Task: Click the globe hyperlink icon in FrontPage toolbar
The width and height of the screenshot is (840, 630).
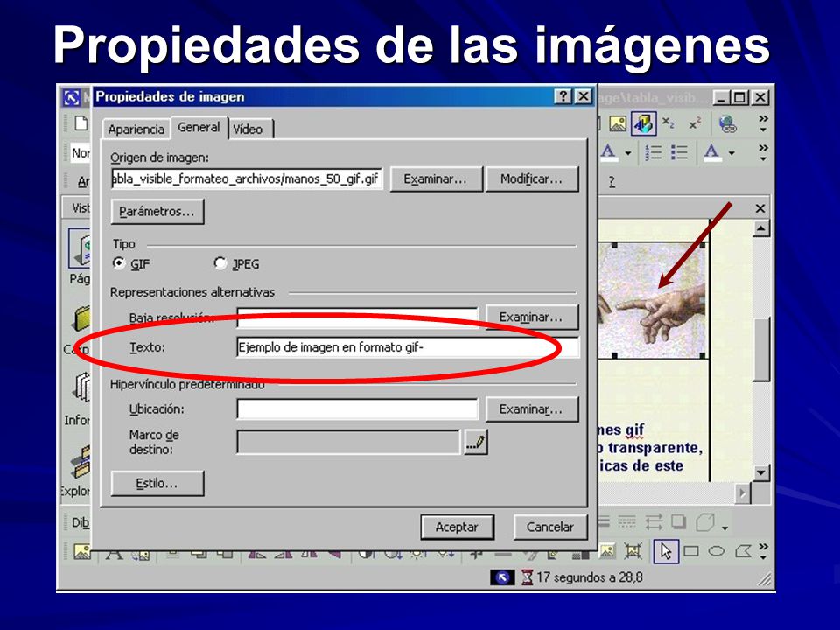Action: coord(727,124)
